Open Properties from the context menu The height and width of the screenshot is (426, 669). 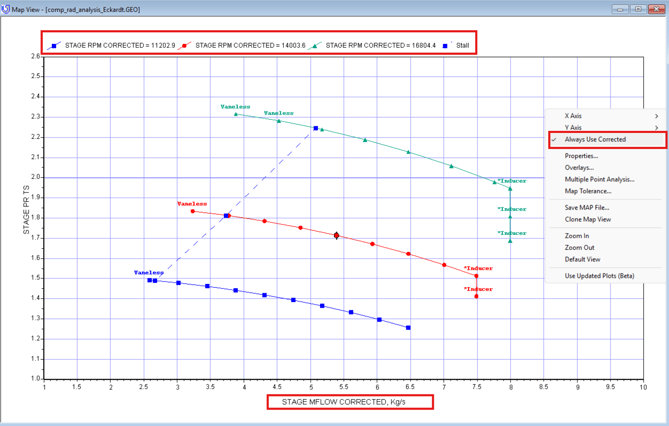(x=581, y=156)
